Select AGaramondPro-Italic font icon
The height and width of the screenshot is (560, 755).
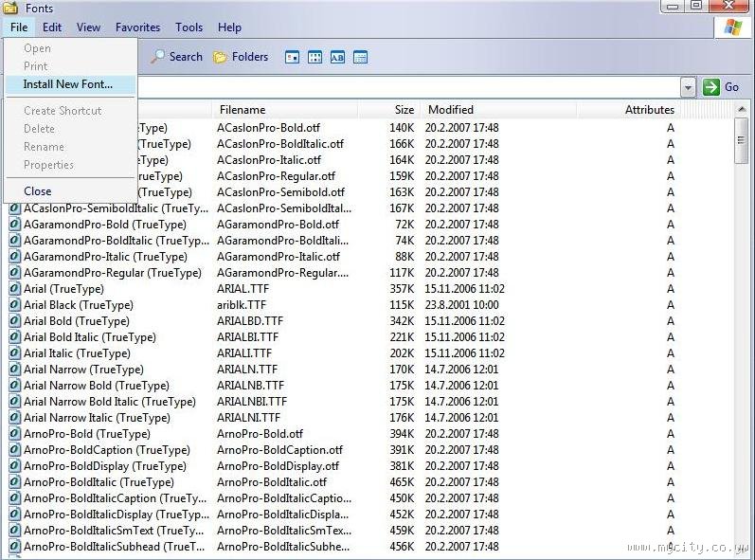[x=15, y=257]
